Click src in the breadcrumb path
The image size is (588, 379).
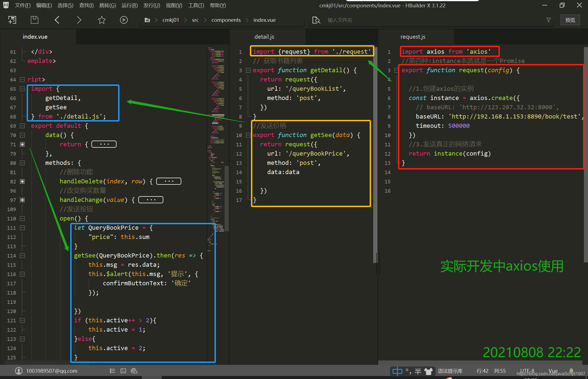pyautogui.click(x=195, y=20)
